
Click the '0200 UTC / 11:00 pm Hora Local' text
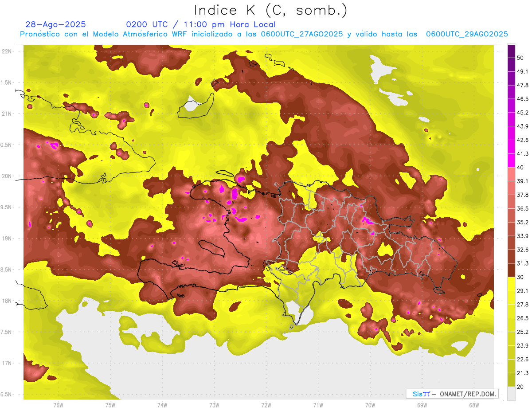coord(200,24)
